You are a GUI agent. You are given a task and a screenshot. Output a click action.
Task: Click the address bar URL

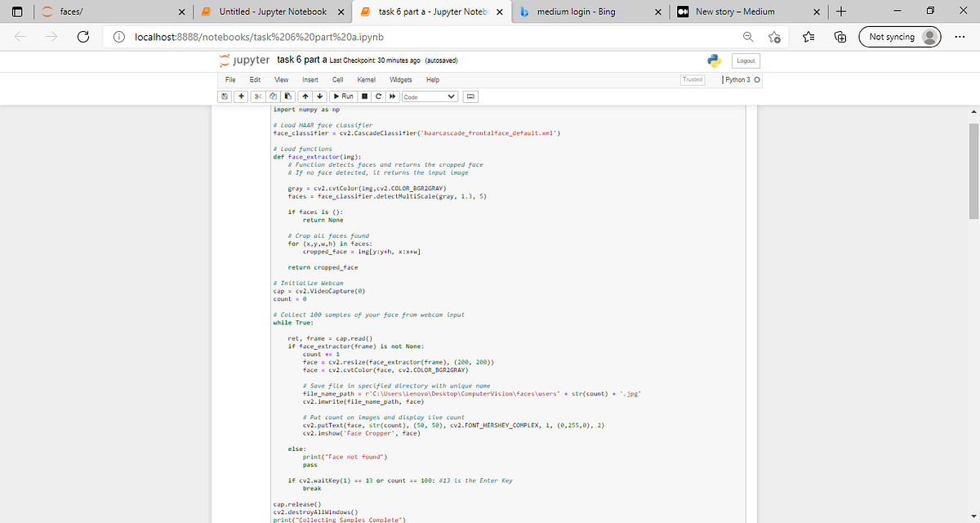pos(258,37)
